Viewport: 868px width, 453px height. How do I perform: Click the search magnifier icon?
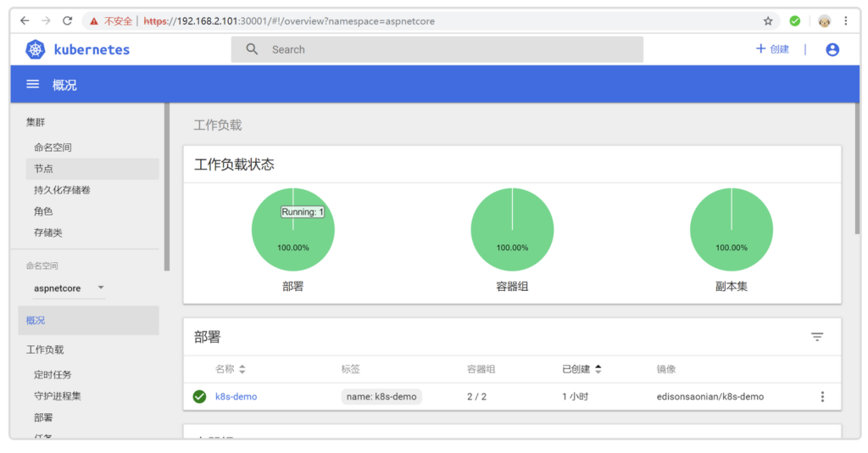click(x=252, y=49)
